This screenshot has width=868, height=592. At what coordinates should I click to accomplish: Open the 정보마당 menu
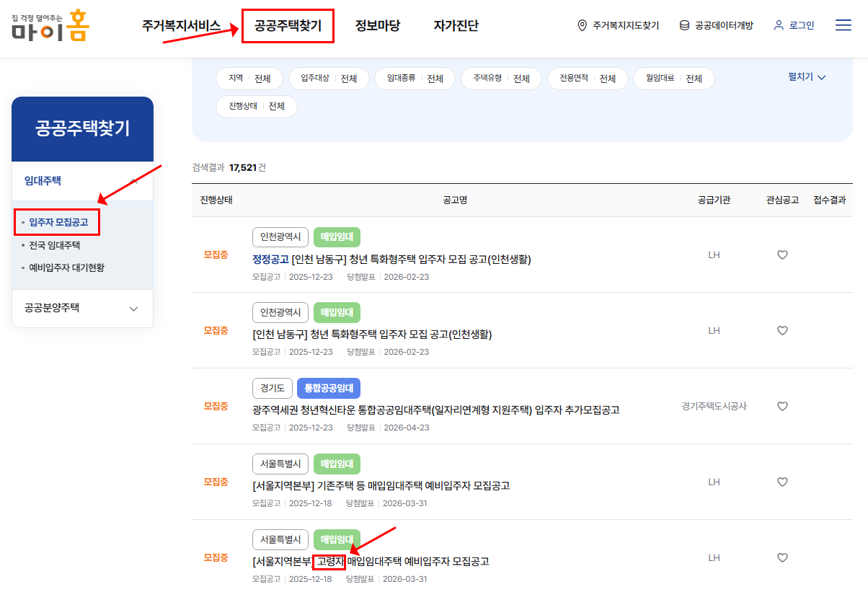click(377, 26)
